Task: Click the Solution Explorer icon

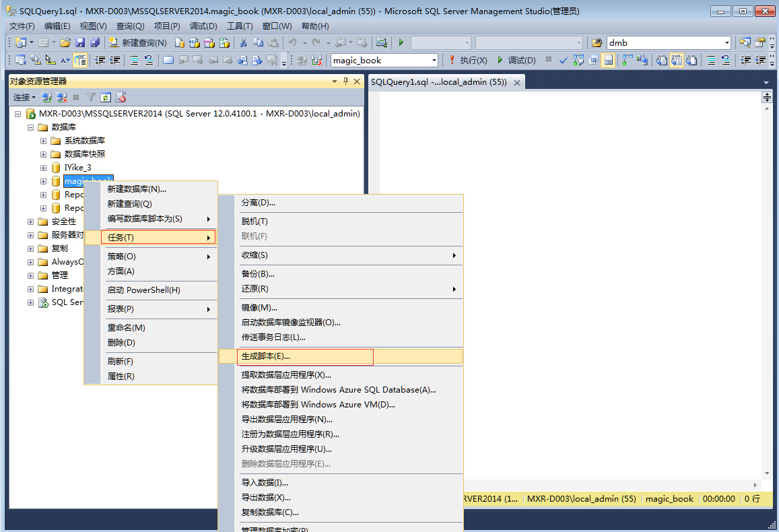Action: click(745, 42)
